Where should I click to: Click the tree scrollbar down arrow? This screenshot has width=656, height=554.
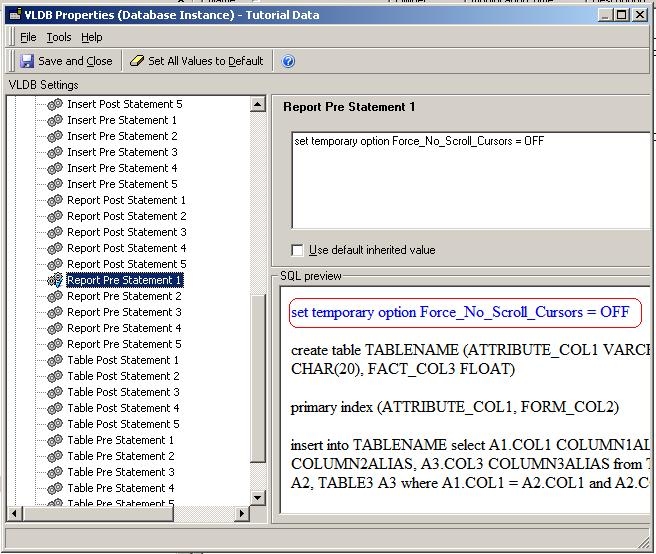point(258,498)
